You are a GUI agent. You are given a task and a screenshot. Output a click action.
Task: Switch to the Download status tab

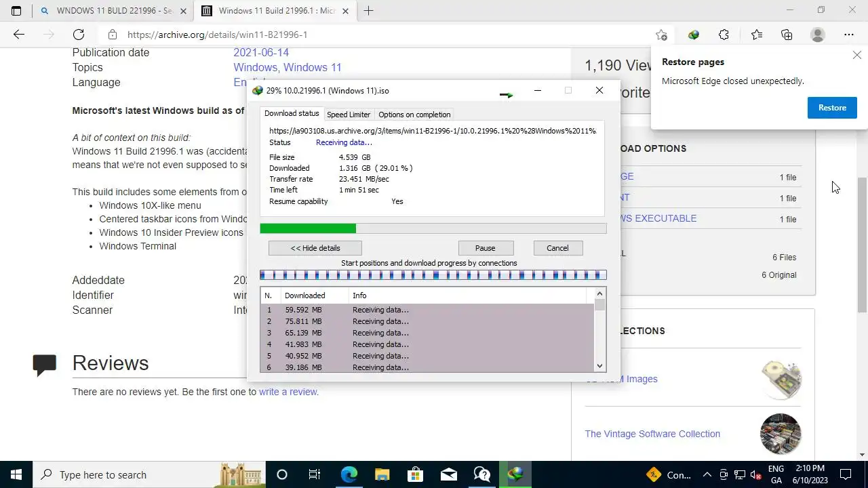coord(292,114)
